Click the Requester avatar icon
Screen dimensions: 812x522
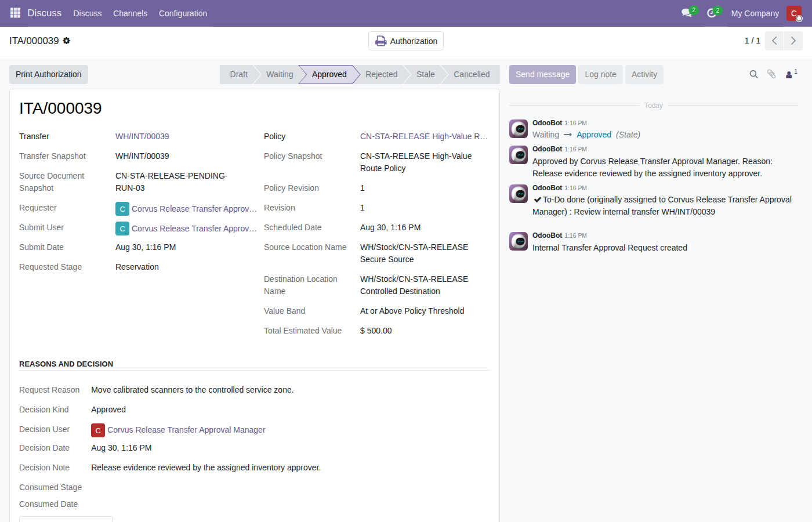coord(122,209)
